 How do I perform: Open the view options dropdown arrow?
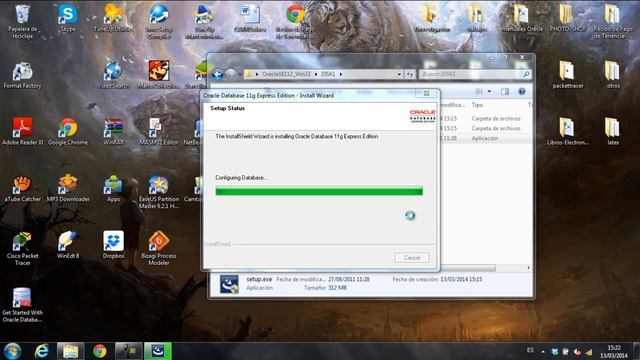489,91
